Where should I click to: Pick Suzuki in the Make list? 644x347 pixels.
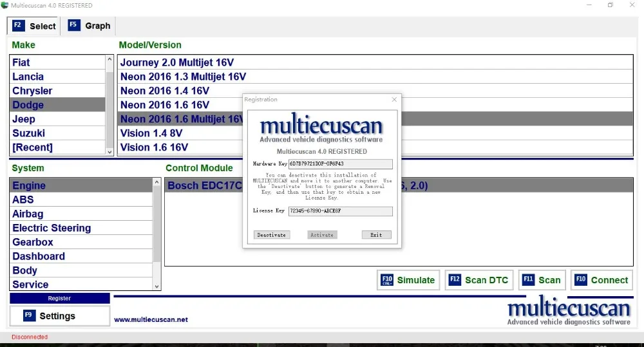point(57,133)
